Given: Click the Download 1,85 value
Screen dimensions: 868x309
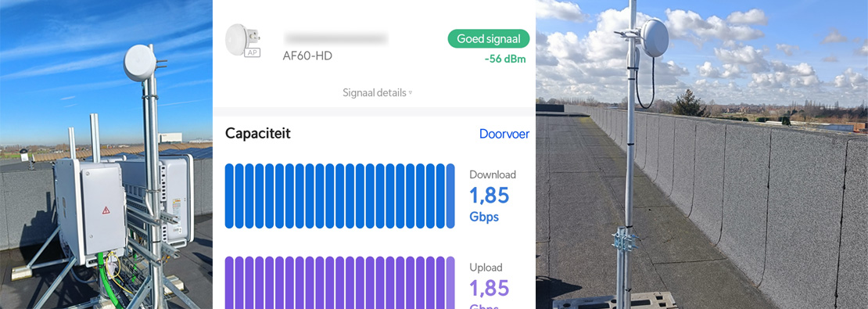Looking at the screenshot, I should [x=489, y=196].
